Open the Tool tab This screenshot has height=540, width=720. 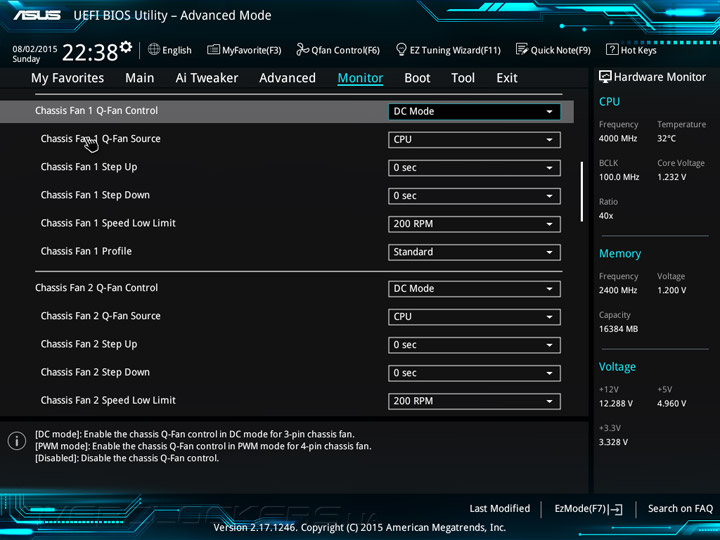pos(463,78)
